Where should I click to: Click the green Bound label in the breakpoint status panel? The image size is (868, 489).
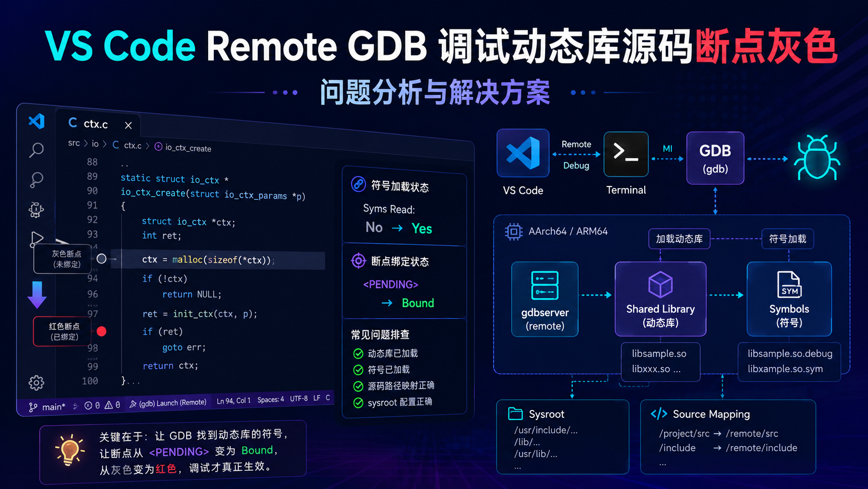418,303
